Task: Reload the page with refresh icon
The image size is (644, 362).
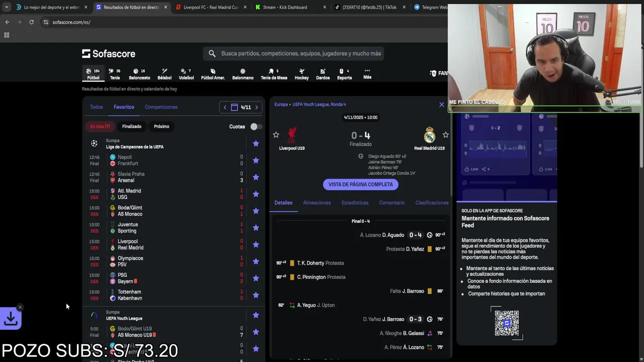Action: tap(31, 22)
